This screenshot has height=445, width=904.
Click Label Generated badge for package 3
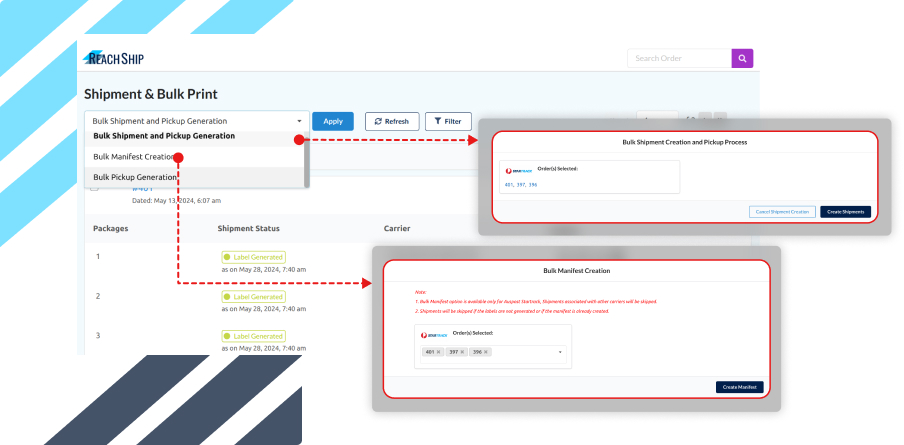254,336
